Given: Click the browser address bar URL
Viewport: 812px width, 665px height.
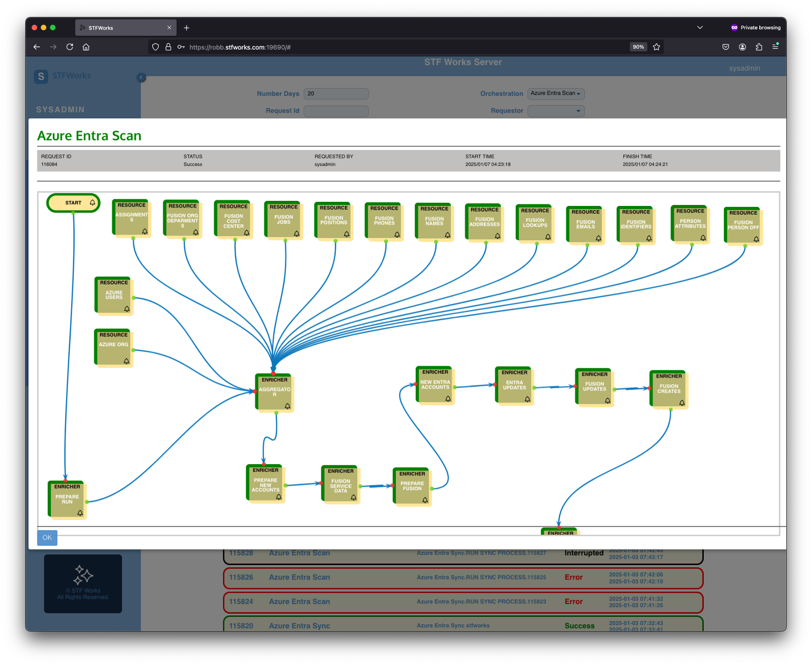Looking at the screenshot, I should click(x=240, y=47).
